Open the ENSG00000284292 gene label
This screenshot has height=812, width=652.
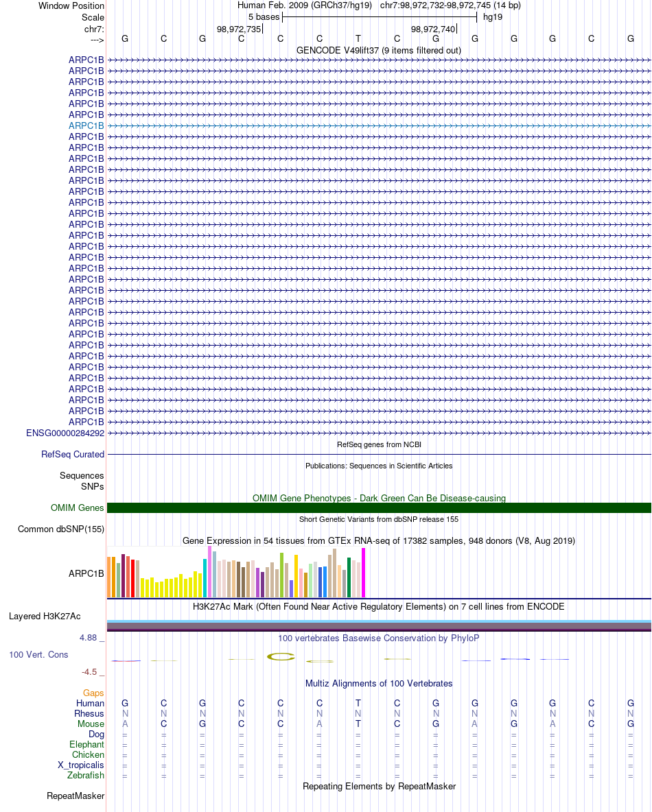pos(65,433)
